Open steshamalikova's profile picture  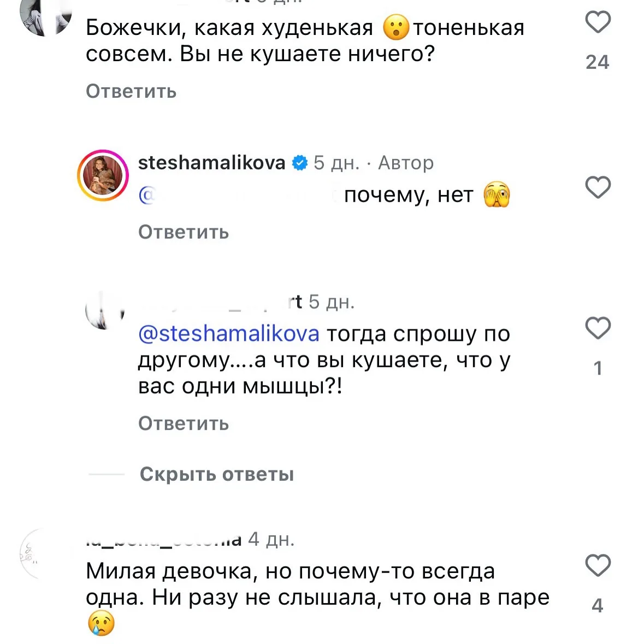click(x=103, y=175)
